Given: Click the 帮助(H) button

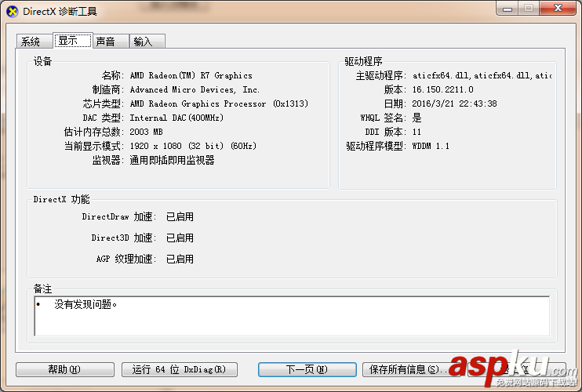Looking at the screenshot, I should pyautogui.click(x=65, y=369).
